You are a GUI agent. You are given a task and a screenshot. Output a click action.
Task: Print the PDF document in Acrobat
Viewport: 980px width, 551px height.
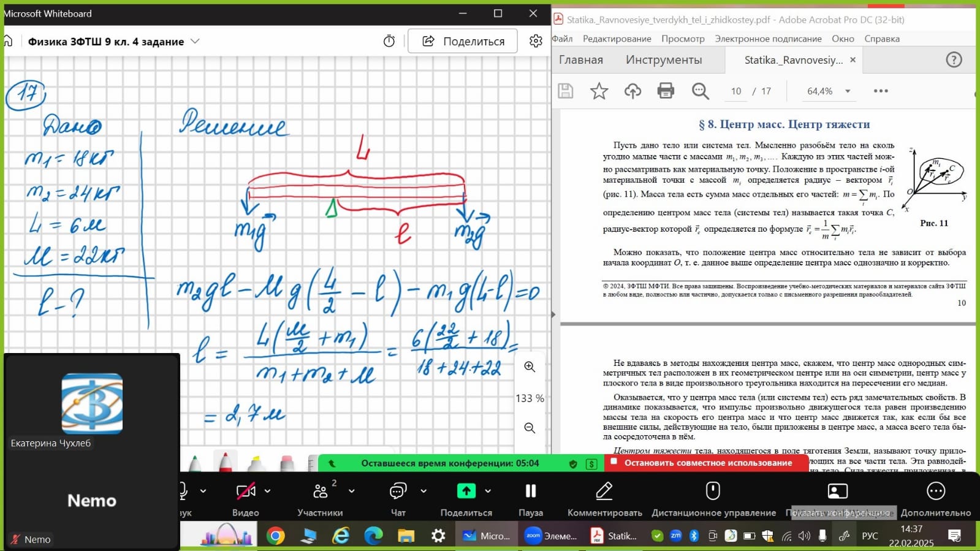point(666,91)
